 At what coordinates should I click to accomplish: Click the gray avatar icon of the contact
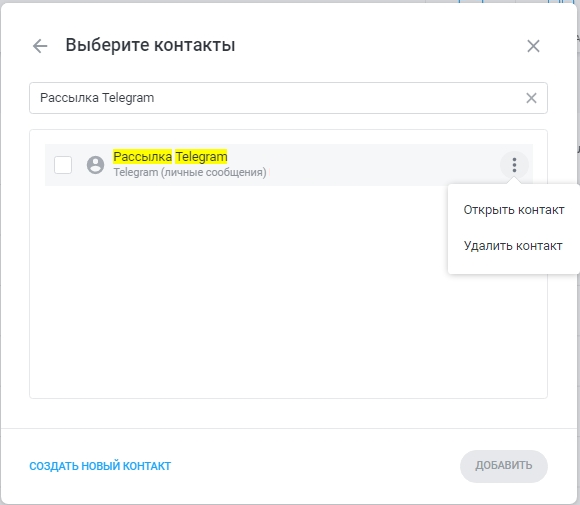95,165
